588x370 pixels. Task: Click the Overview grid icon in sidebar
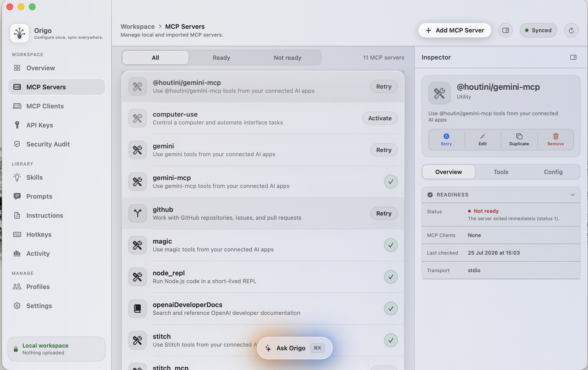point(17,68)
